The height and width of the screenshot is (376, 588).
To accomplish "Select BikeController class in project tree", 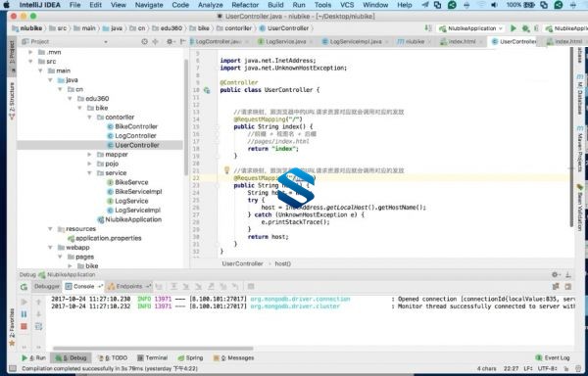I will [132, 126].
